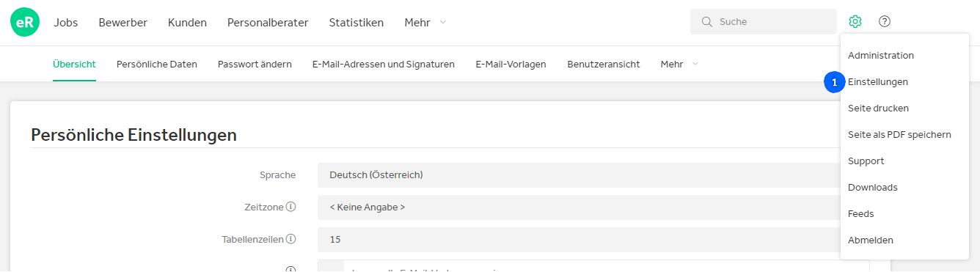Focus the Suche search field
Screen dimensions: 980x272
763,22
